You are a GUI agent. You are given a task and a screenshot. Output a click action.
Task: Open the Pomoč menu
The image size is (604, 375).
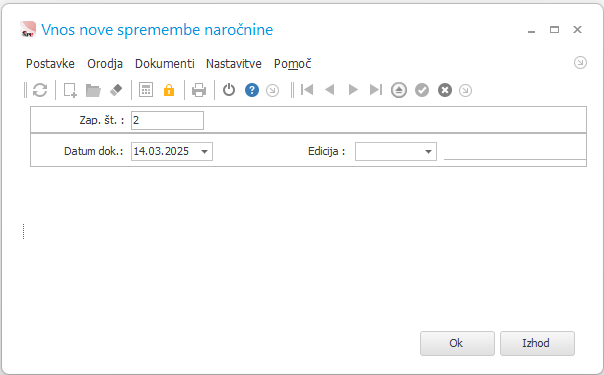pyautogui.click(x=292, y=64)
